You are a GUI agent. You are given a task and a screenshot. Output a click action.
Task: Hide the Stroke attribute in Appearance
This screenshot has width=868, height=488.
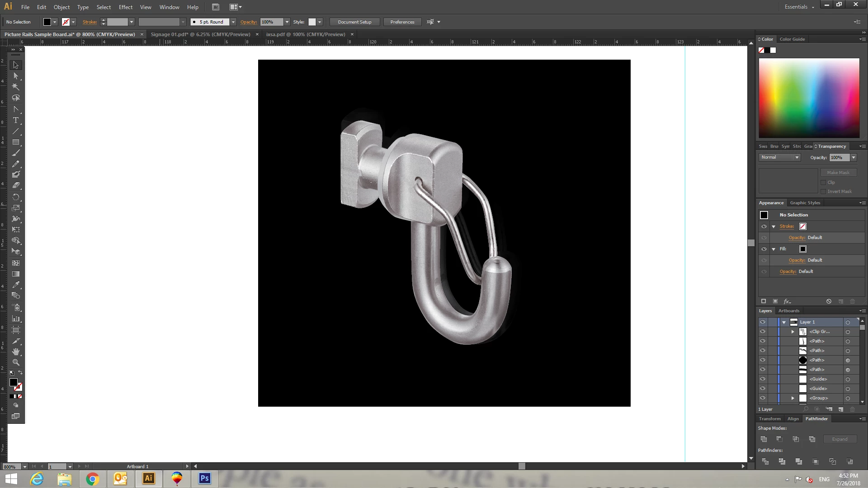point(764,226)
